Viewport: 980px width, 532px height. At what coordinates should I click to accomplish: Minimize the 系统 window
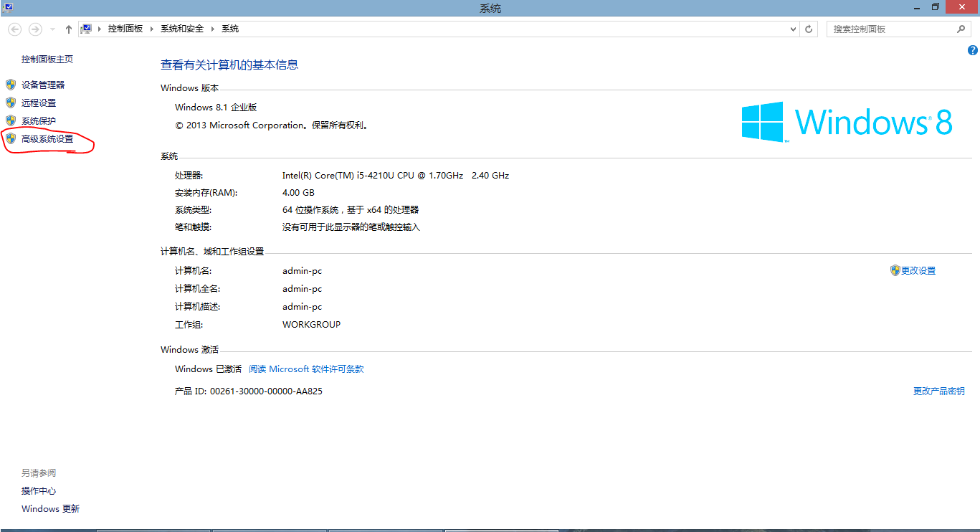click(917, 6)
